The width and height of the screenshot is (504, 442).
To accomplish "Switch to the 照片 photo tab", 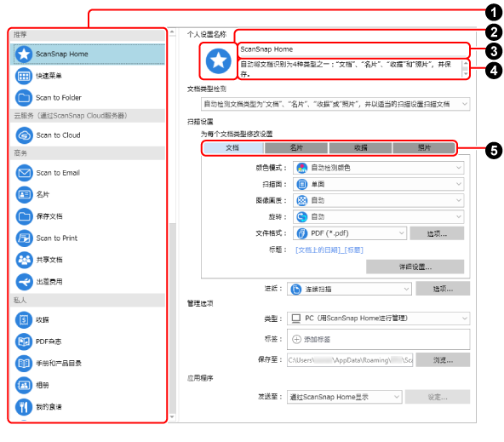I will [x=424, y=148].
